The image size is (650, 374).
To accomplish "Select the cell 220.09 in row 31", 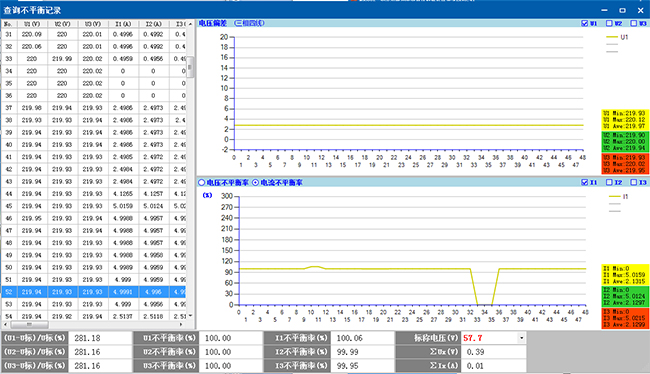I will tap(32, 34).
